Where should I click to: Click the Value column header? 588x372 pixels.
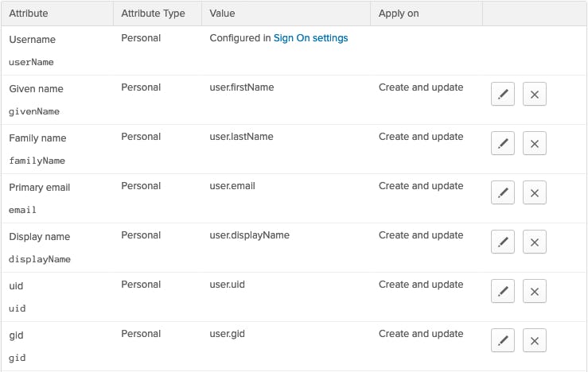222,14
